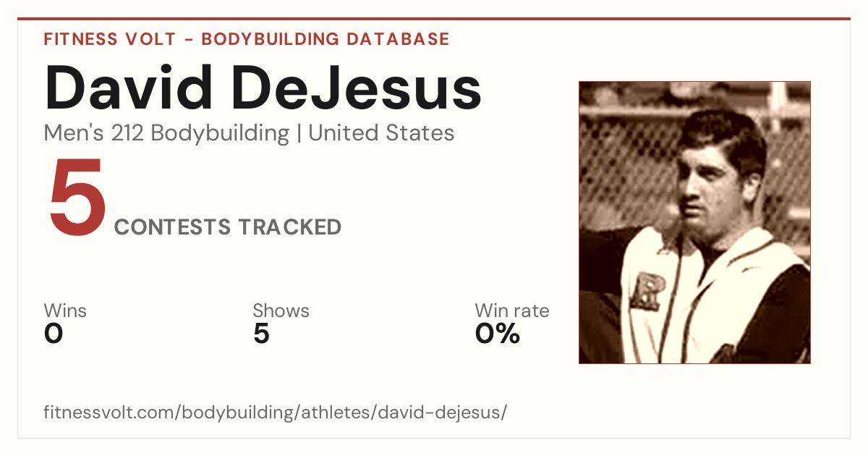Click the athlete photo thumbnail
Image resolution: width=868 pixels, height=456 pixels.
pyautogui.click(x=694, y=222)
